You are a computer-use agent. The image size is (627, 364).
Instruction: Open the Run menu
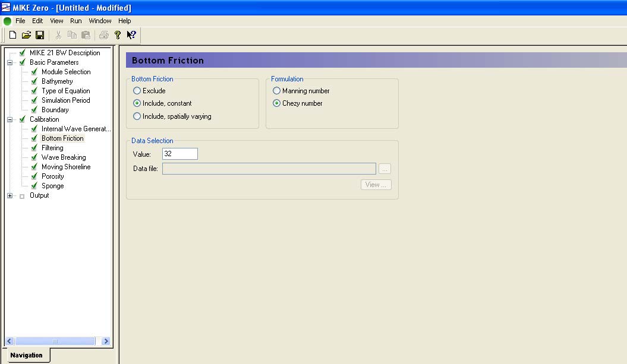point(75,21)
